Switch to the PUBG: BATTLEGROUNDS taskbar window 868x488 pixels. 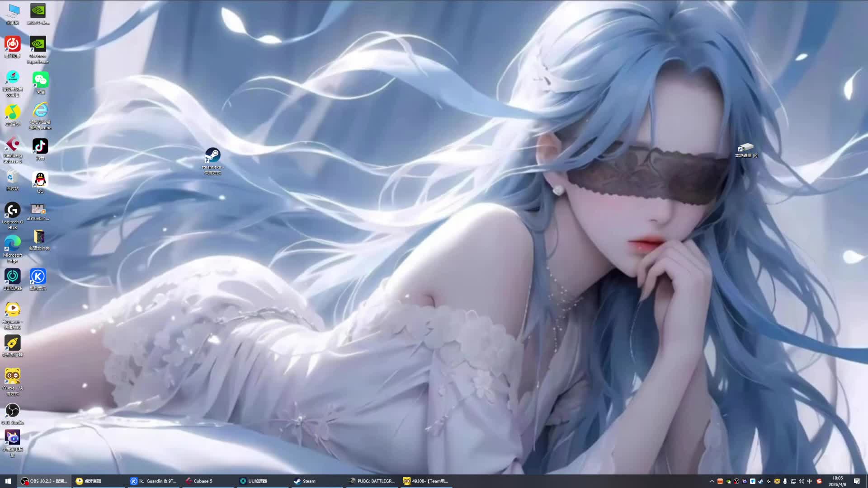coord(373,481)
